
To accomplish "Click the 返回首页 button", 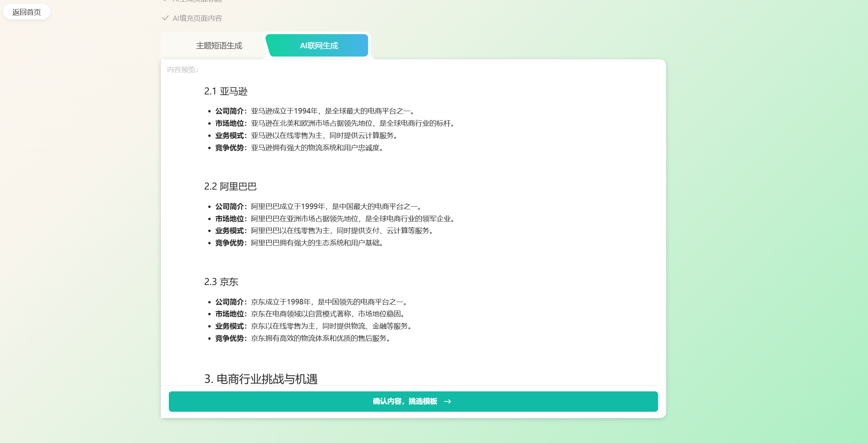I will pyautogui.click(x=26, y=12).
